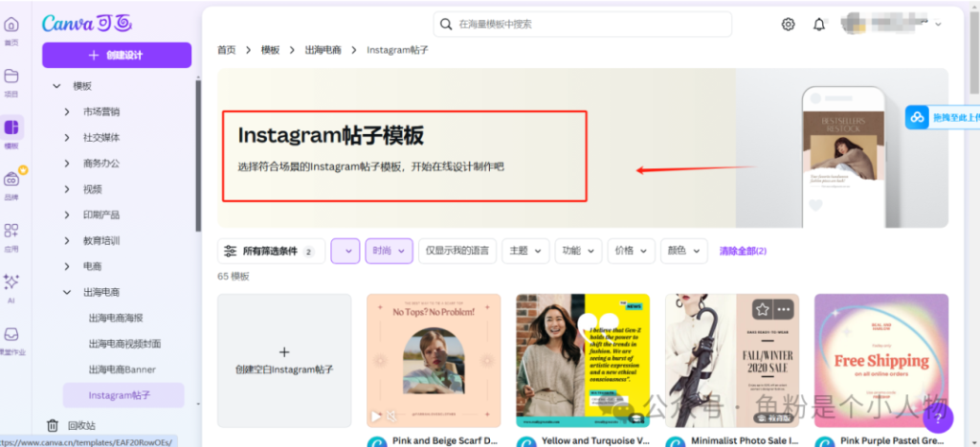The height and width of the screenshot is (447, 980).
Task: Open more options on Minimalist Photo Sale template
Action: 785,309
